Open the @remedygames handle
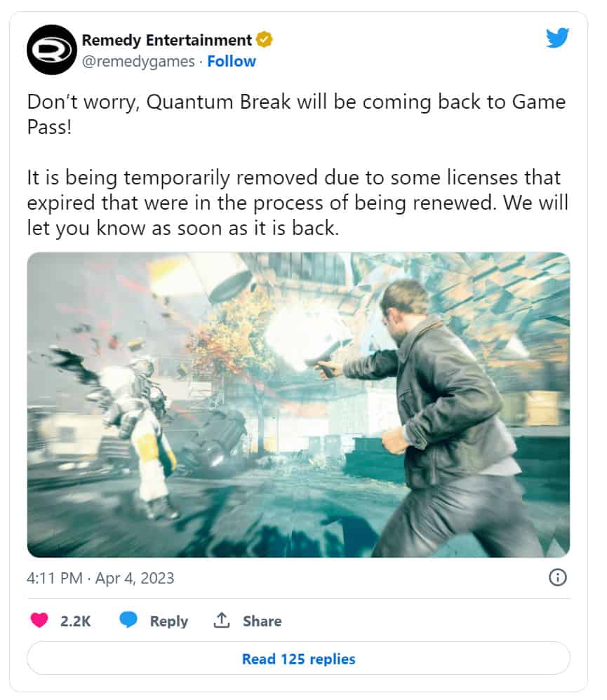607x700 pixels. tap(138, 61)
